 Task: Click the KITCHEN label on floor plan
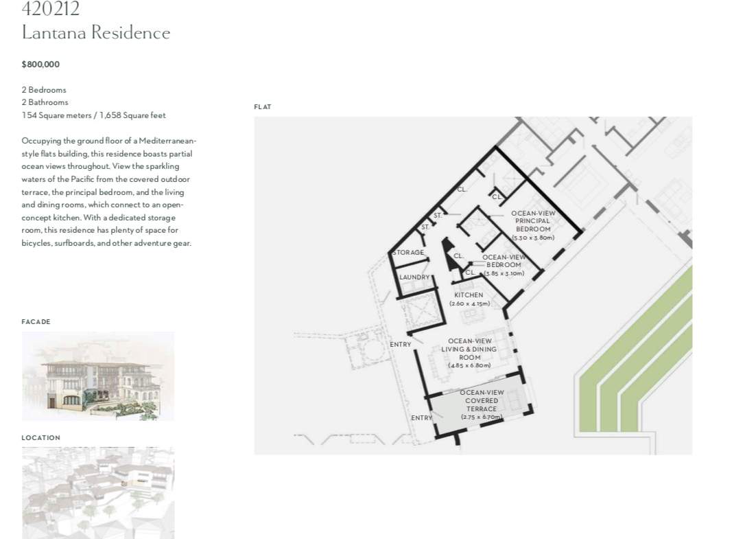(x=469, y=295)
